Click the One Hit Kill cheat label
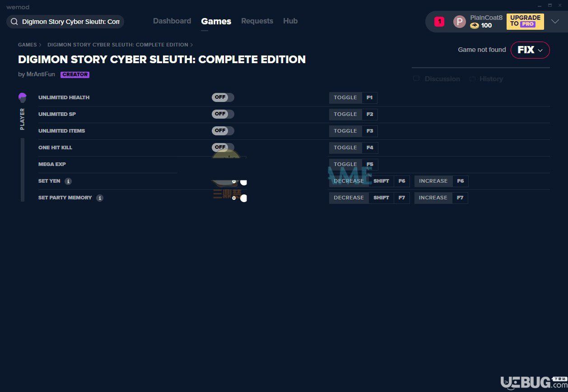 coord(55,148)
